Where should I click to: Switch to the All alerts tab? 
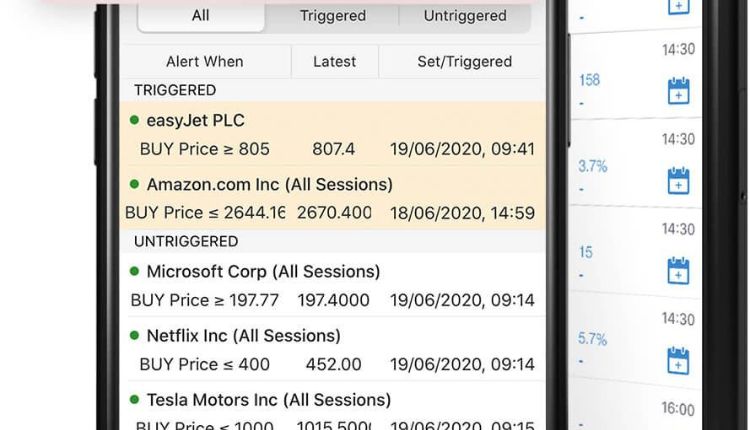pyautogui.click(x=201, y=17)
